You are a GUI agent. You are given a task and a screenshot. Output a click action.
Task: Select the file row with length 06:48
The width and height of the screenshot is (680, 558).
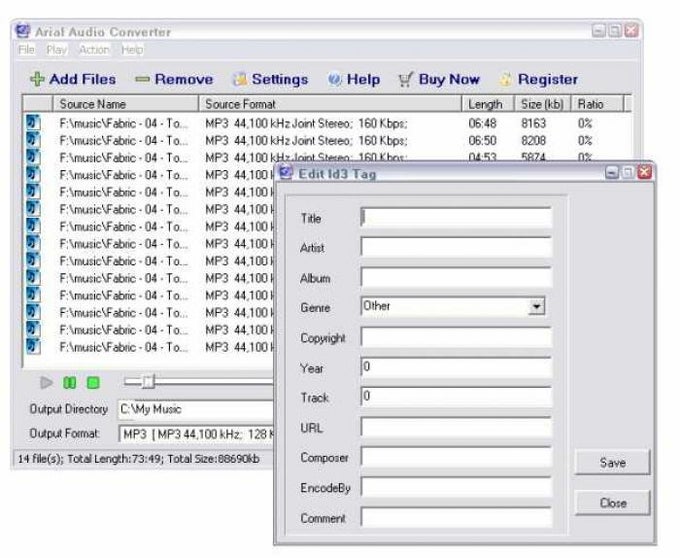coord(326,124)
